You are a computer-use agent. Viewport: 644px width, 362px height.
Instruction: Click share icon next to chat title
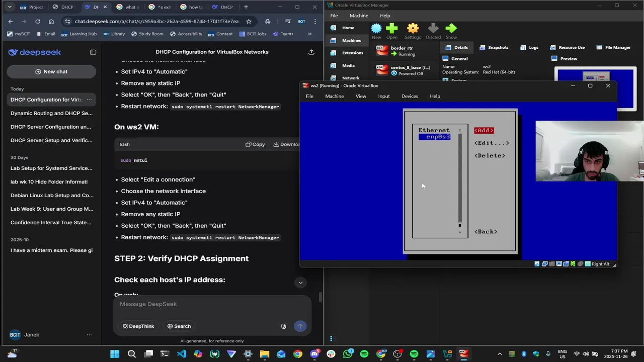(311, 52)
